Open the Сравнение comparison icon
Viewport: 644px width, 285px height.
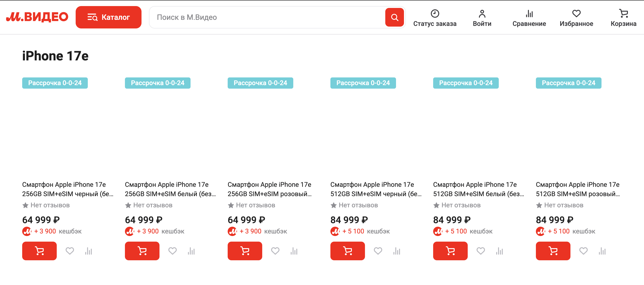click(529, 14)
